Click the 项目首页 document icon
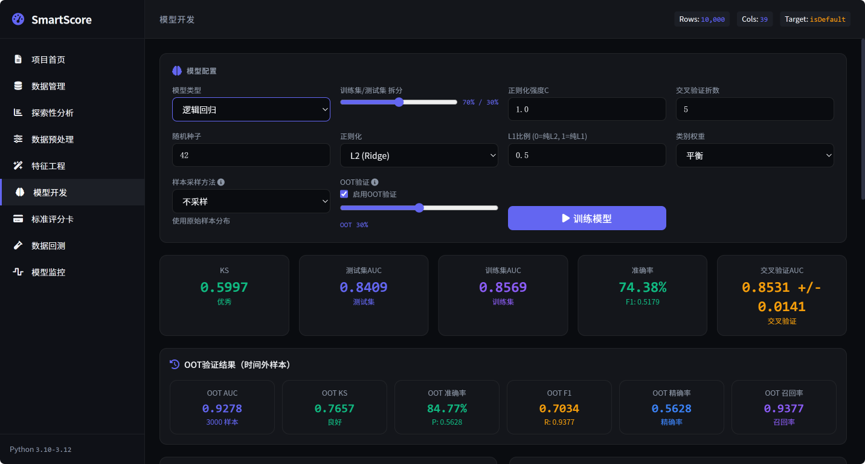Viewport: 865px width, 464px height. click(18, 59)
